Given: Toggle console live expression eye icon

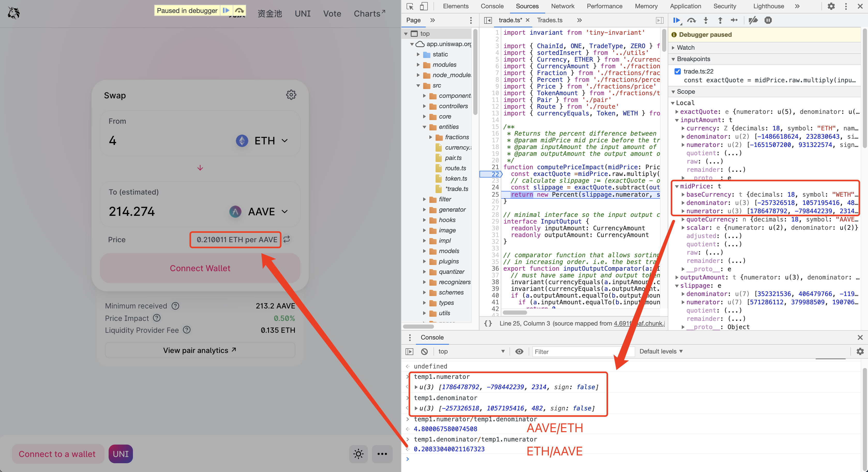Looking at the screenshot, I should (519, 351).
